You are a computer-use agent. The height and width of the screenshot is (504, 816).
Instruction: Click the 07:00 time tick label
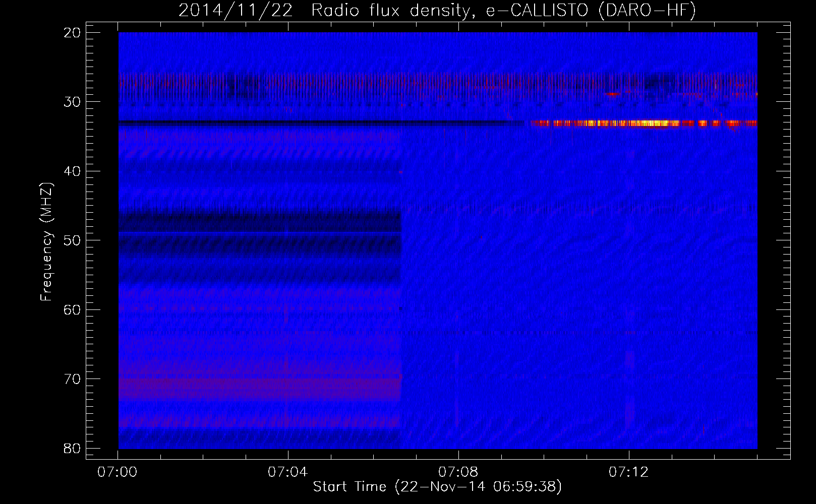tap(118, 472)
